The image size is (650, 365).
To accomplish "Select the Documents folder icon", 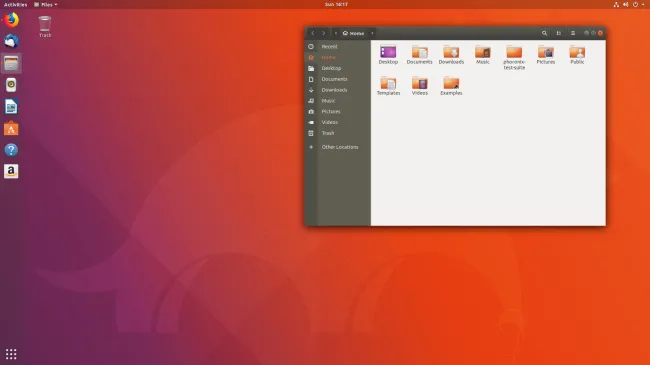I will pyautogui.click(x=420, y=51).
